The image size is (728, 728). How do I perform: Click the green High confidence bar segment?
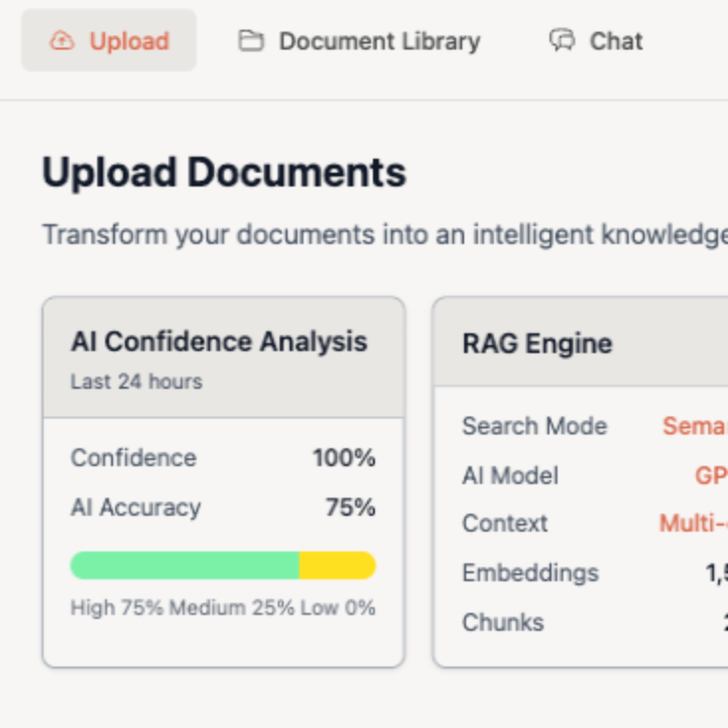pyautogui.click(x=184, y=565)
